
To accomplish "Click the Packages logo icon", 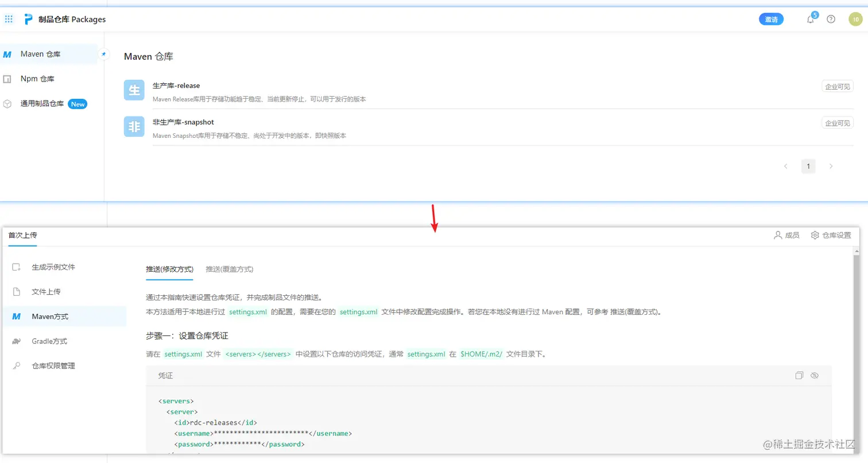I will [28, 20].
